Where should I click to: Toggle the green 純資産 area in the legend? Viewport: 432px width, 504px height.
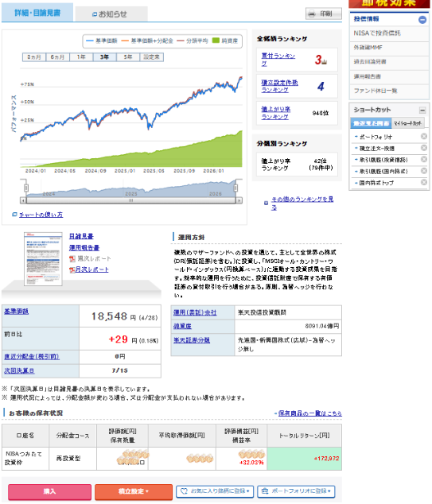coord(225,41)
